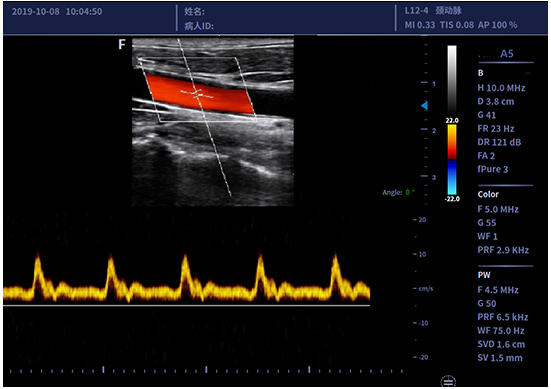
Task: Open the Color mode parameter section
Action: (488, 194)
